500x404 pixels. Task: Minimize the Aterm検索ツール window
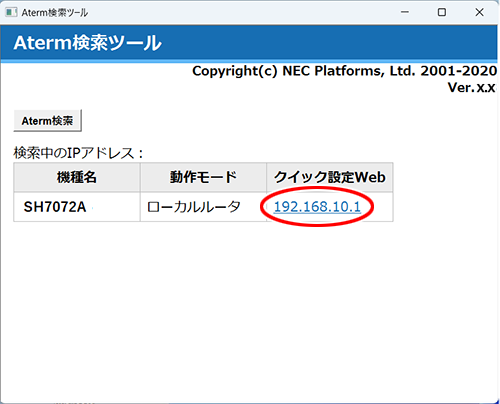coord(405,12)
